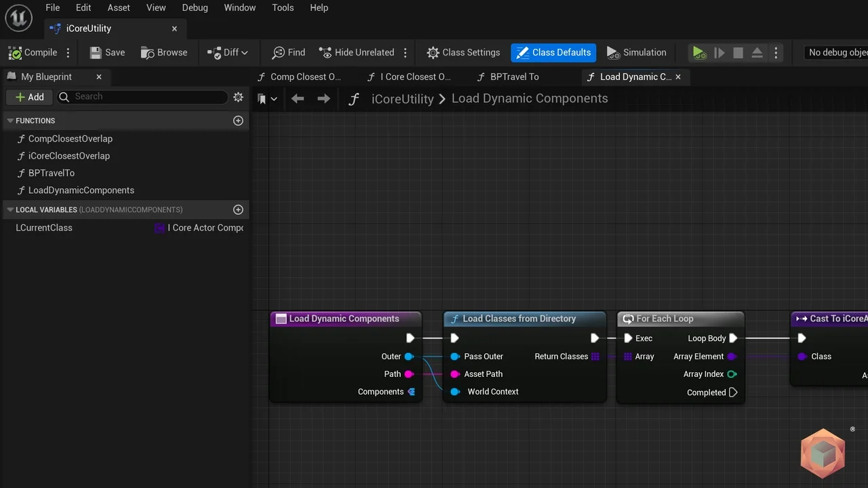The height and width of the screenshot is (488, 868).
Task: Click the Completed exec pin
Action: click(x=732, y=392)
